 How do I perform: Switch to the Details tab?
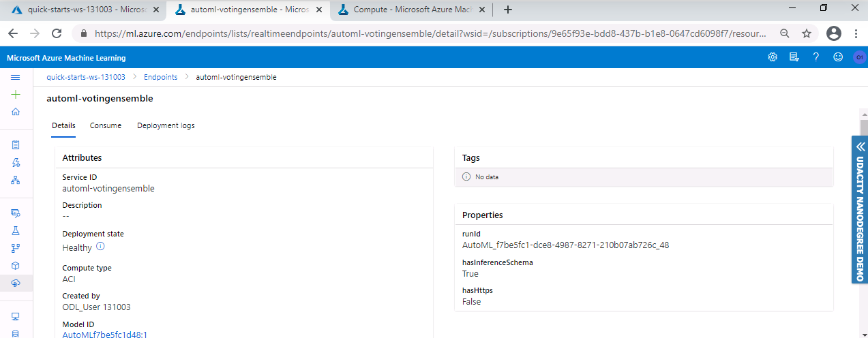pyautogui.click(x=63, y=126)
